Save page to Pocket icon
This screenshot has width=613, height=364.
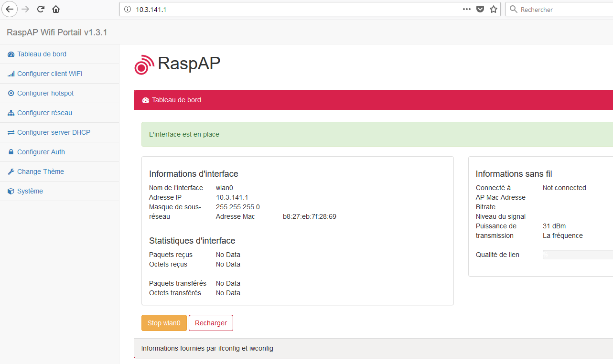click(480, 9)
